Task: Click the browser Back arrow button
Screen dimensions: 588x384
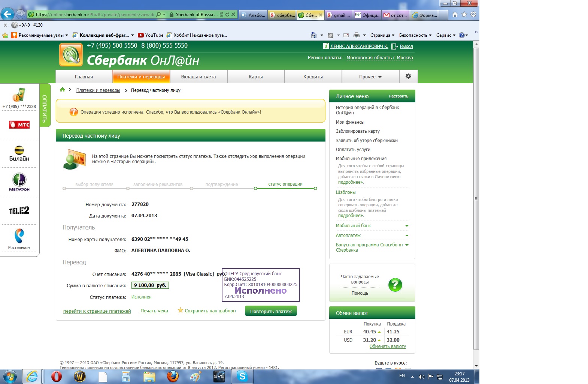Action: (x=7, y=14)
